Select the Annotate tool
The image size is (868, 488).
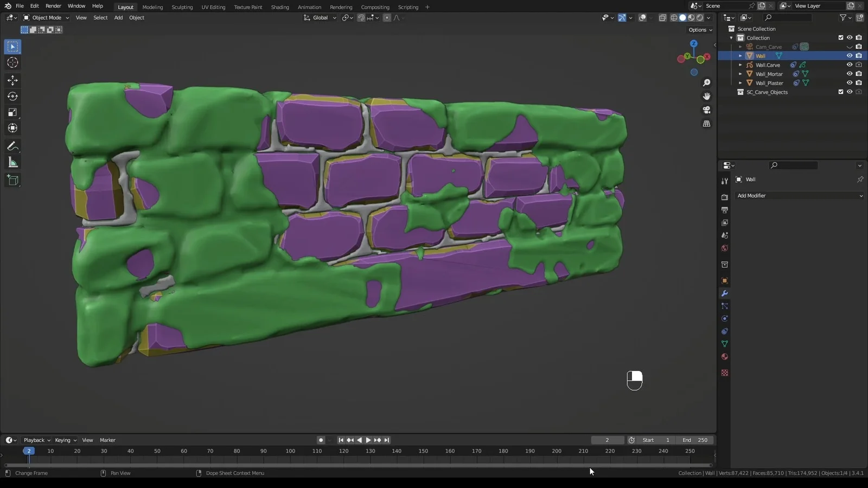click(x=12, y=146)
